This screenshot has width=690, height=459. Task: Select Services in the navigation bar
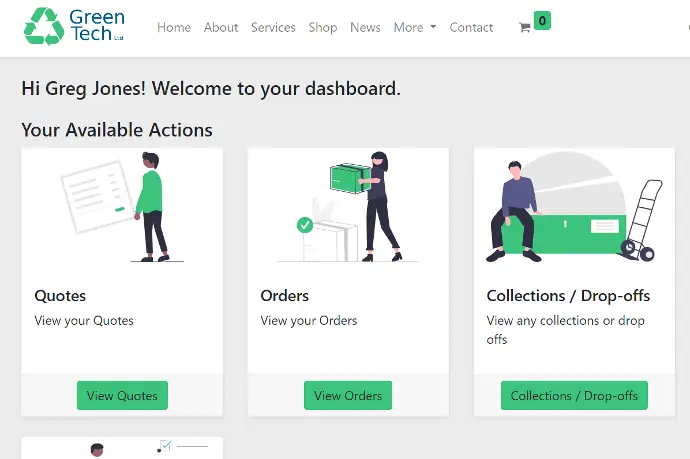coord(273,28)
